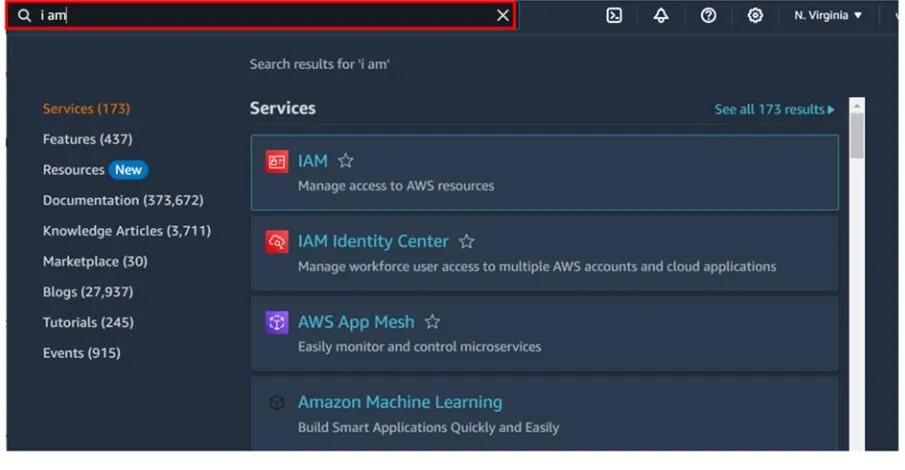Click the Services section heading

283,109
